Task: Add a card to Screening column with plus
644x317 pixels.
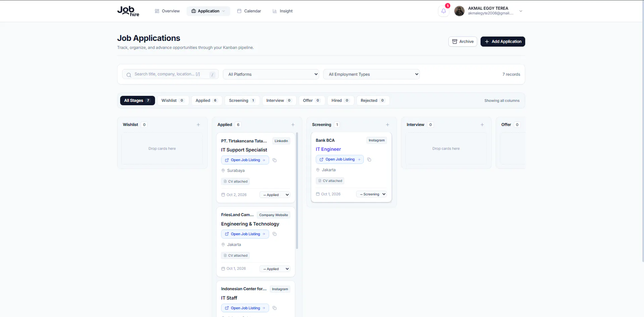Action: [x=388, y=125]
